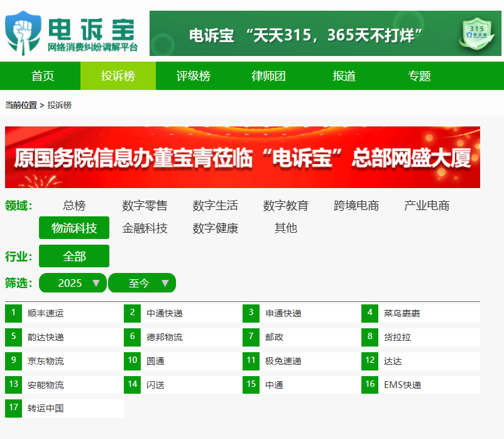Screen dimensions: 504x439
Task: Click the green 天天315 header banner
Action: (x=326, y=33)
